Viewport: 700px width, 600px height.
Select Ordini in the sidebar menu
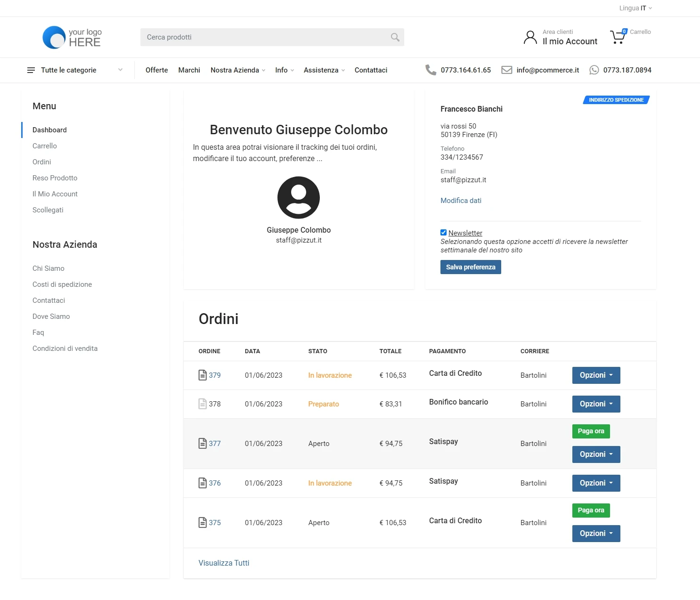42,162
